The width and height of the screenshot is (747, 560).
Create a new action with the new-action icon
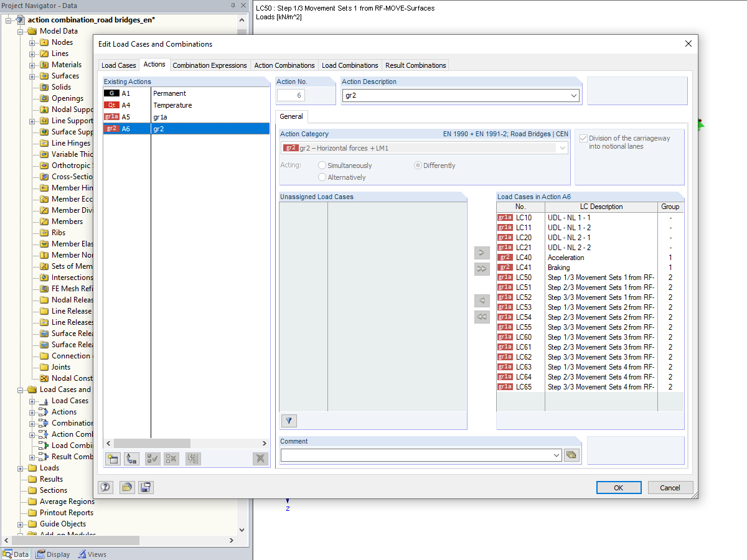tap(112, 459)
